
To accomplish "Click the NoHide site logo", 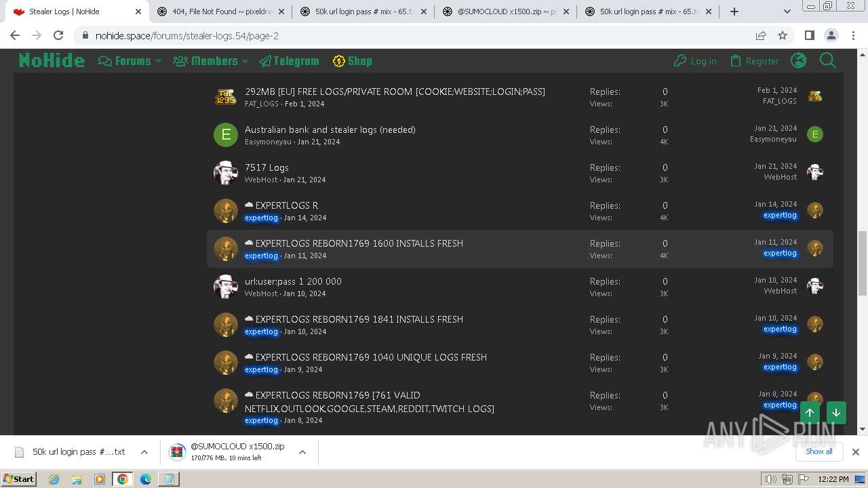I will coord(52,61).
